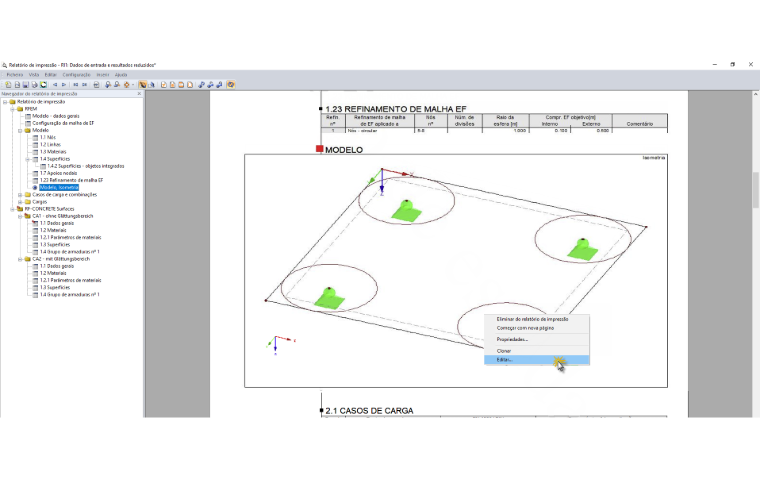Open the Ficheiro menu
Viewport: 760px width, 477px height.
(x=15, y=75)
